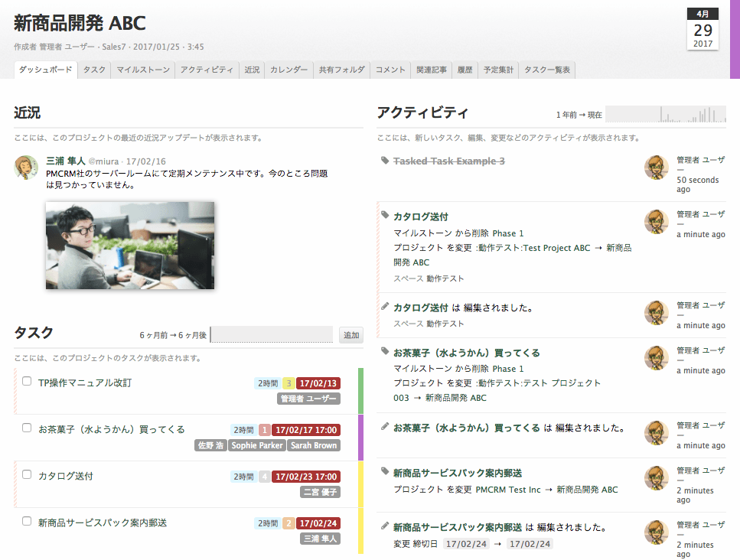Click the 三浦 隼人 assignee tag
The height and width of the screenshot is (560, 740).
320,539
